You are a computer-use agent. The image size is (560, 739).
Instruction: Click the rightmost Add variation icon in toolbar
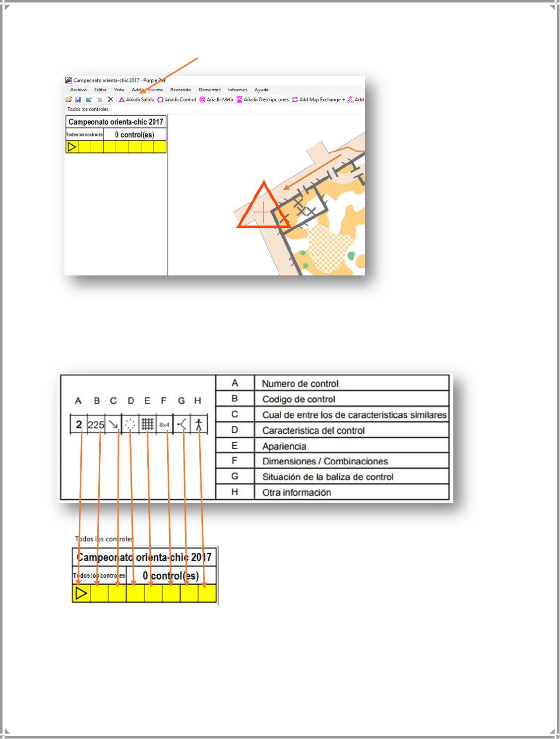pos(350,100)
